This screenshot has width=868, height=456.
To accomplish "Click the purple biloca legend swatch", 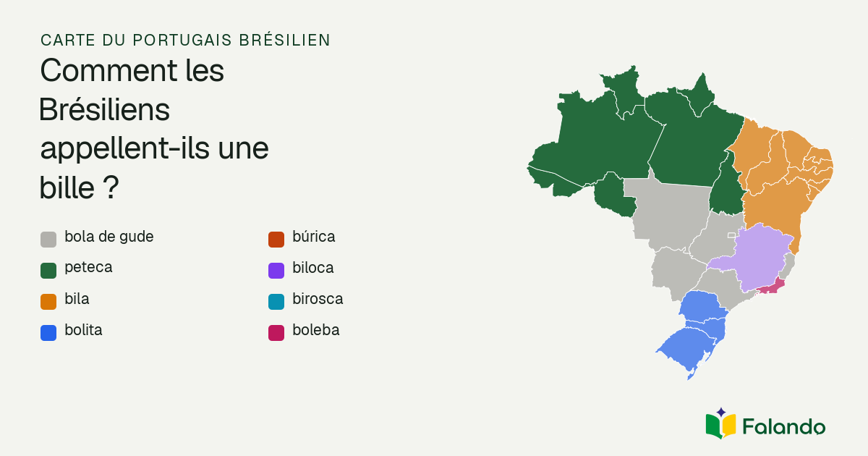I will pyautogui.click(x=276, y=271).
